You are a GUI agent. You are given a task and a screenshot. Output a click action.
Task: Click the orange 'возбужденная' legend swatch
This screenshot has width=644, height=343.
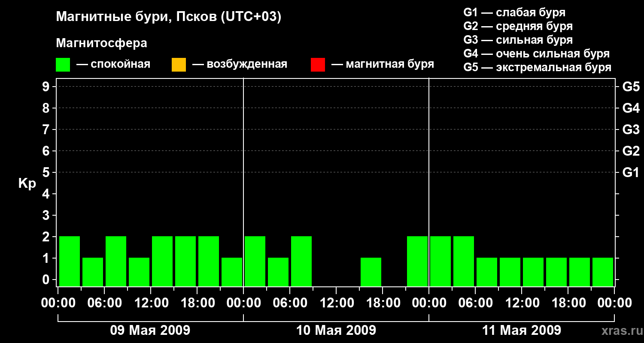point(179,65)
